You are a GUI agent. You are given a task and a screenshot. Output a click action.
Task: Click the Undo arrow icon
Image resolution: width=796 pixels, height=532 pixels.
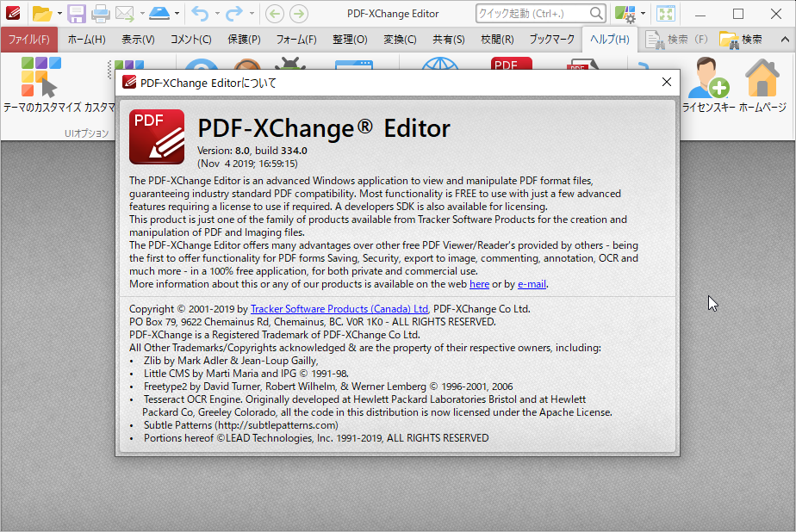[201, 14]
